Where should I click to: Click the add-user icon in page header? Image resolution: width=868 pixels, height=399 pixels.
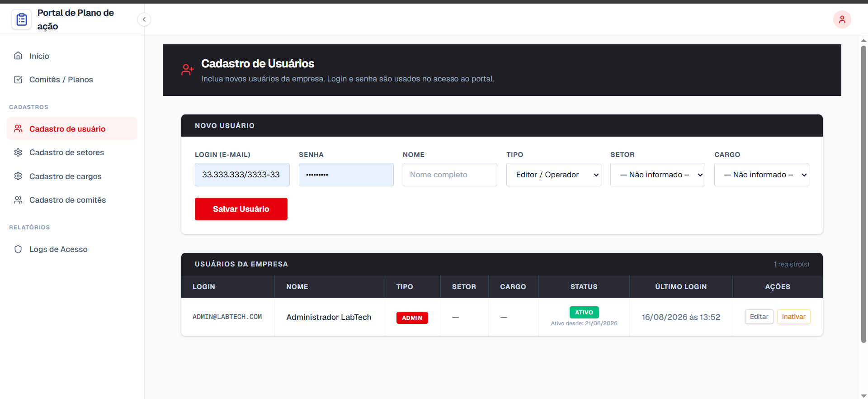tap(188, 70)
